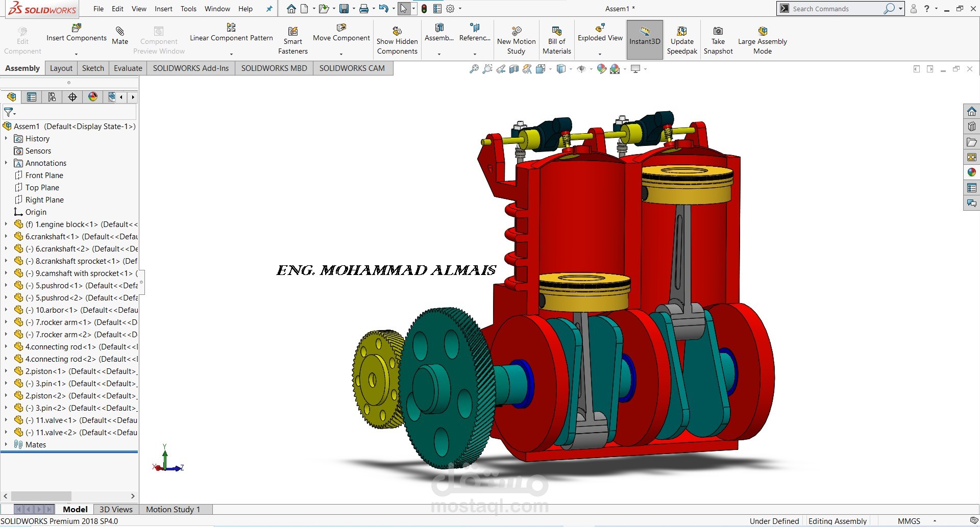
Task: Open the Exploded View tool
Action: tap(599, 36)
